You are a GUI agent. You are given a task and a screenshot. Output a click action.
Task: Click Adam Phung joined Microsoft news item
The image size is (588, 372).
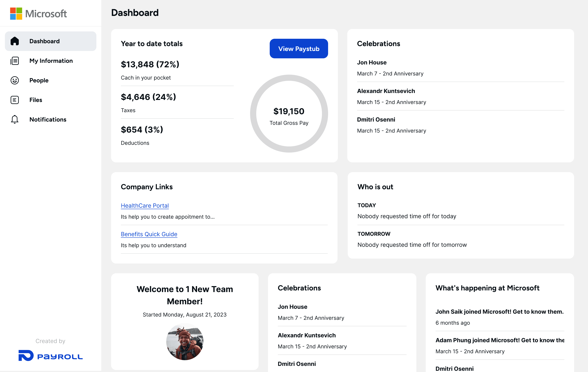499,340
